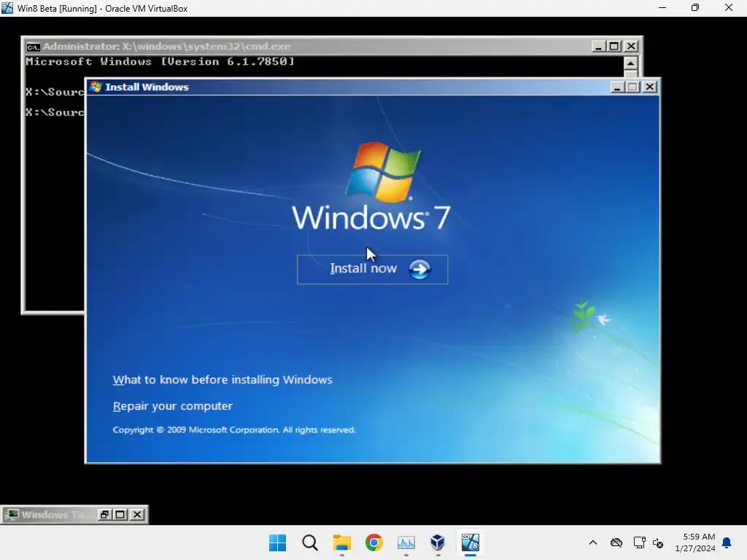The image size is (747, 560).
Task: Click the muted volume tray icon
Action: pos(658,542)
